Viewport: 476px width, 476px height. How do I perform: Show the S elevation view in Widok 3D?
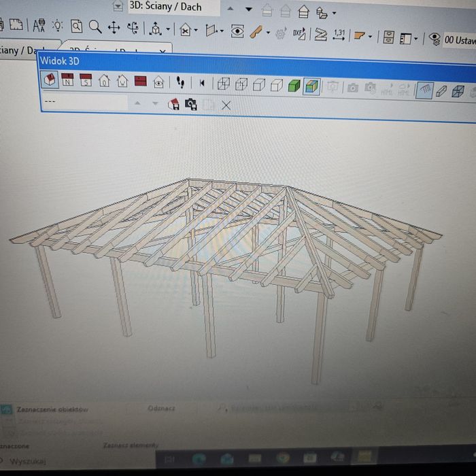(x=86, y=80)
